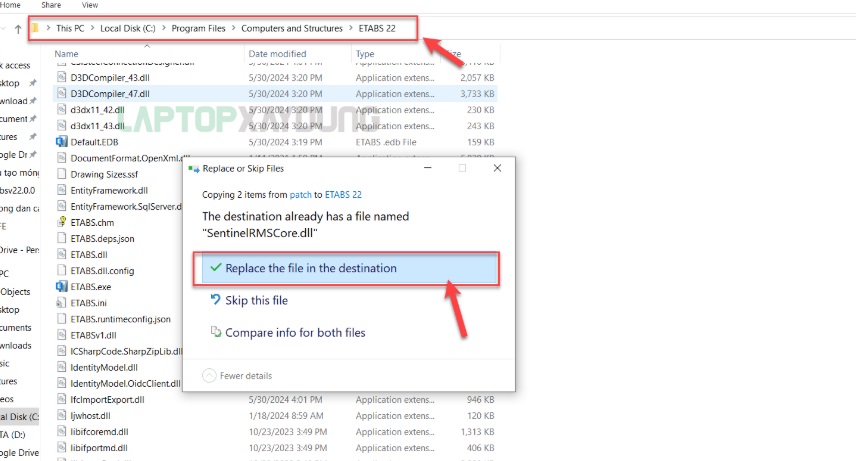Image resolution: width=856 pixels, height=461 pixels.
Task: Go to This PC in breadcrumb
Action: coord(70,28)
